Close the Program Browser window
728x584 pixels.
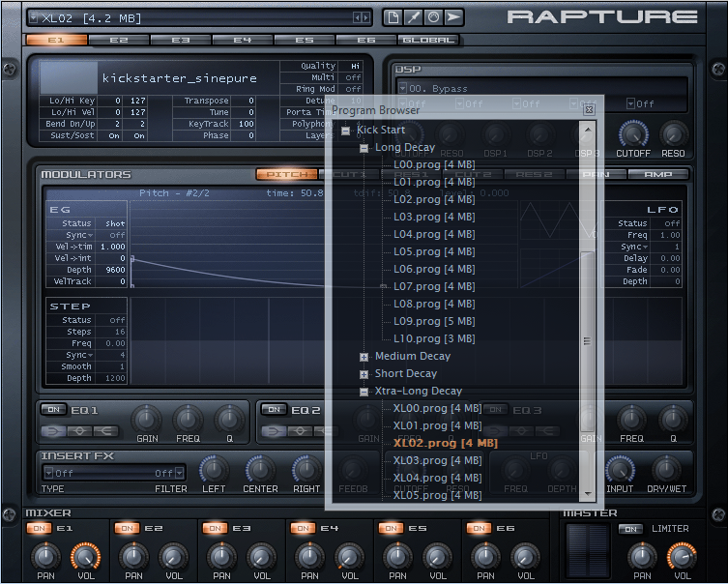tap(589, 110)
